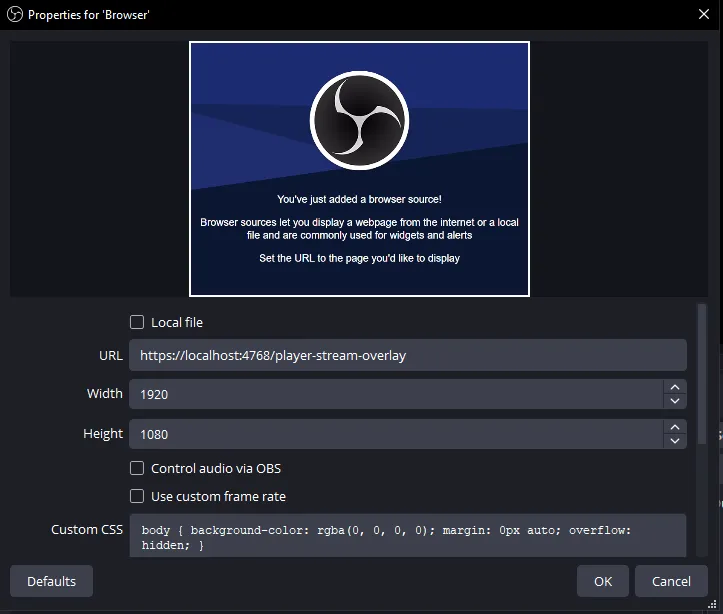
Task: Click the OBS logo icon in title bar
Action: [x=15, y=14]
